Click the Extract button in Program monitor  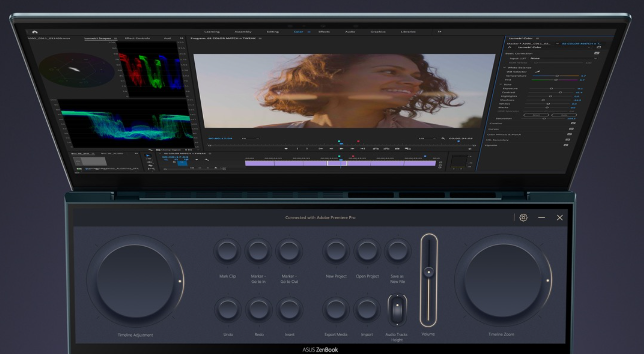[386, 148]
